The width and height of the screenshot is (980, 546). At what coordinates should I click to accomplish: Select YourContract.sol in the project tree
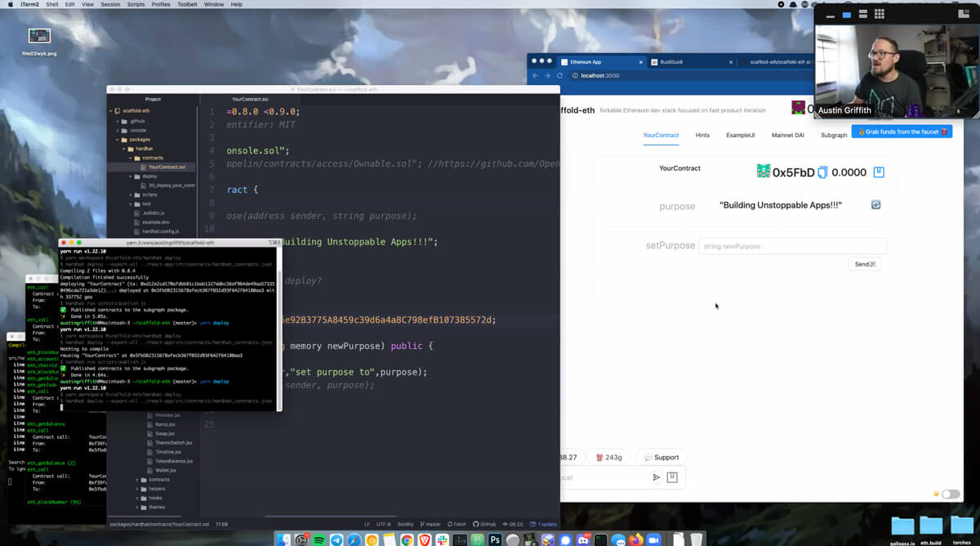click(167, 167)
